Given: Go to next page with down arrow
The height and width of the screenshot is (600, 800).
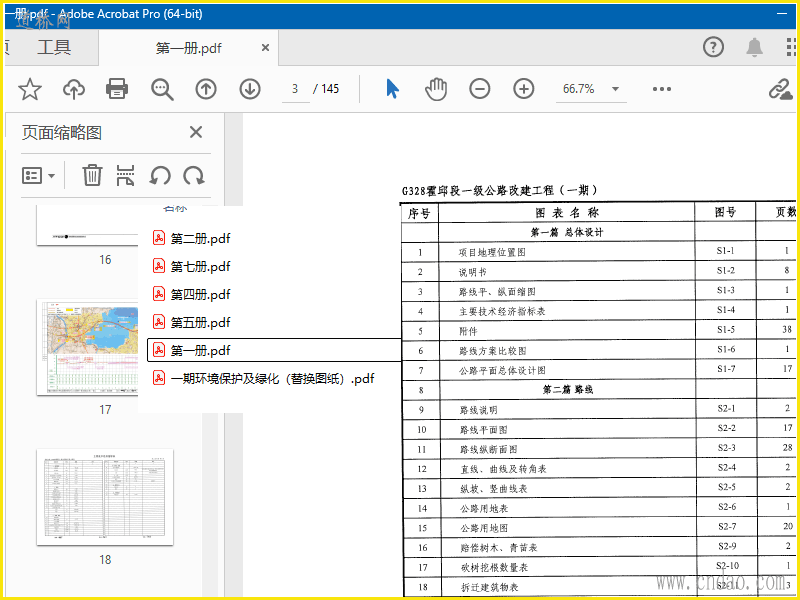Looking at the screenshot, I should (250, 89).
